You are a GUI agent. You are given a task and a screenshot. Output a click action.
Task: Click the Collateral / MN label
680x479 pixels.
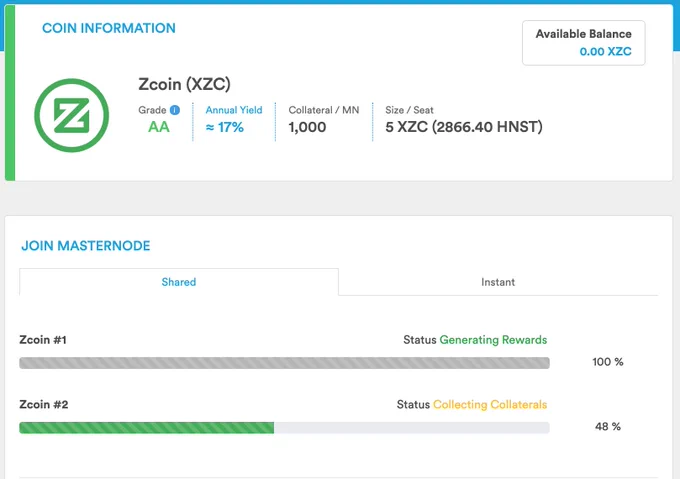tap(324, 110)
